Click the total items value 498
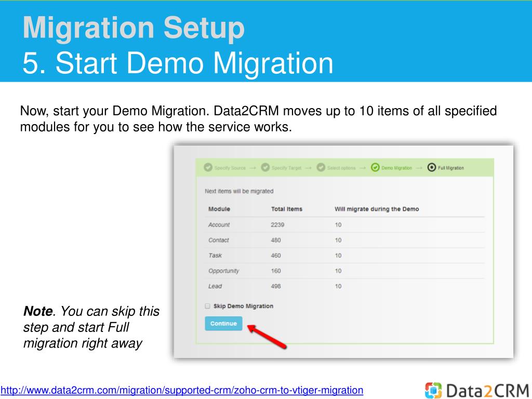This screenshot has height=399, width=532. click(x=276, y=286)
